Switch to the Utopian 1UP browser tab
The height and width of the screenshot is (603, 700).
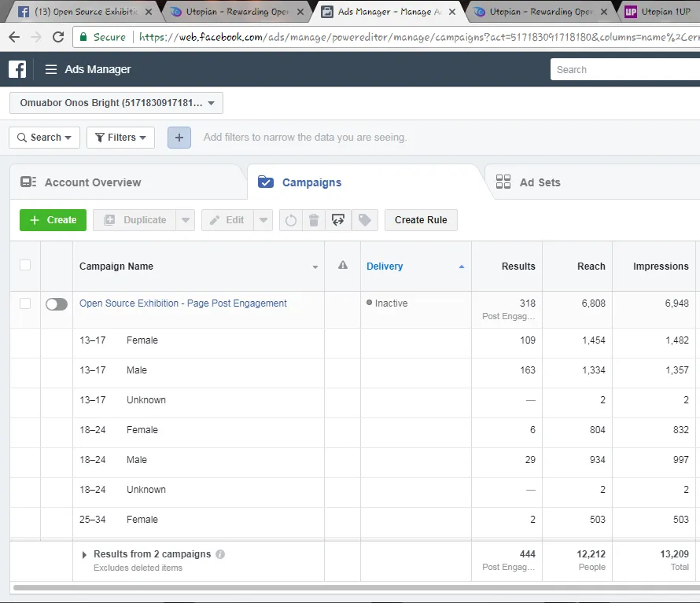660,12
